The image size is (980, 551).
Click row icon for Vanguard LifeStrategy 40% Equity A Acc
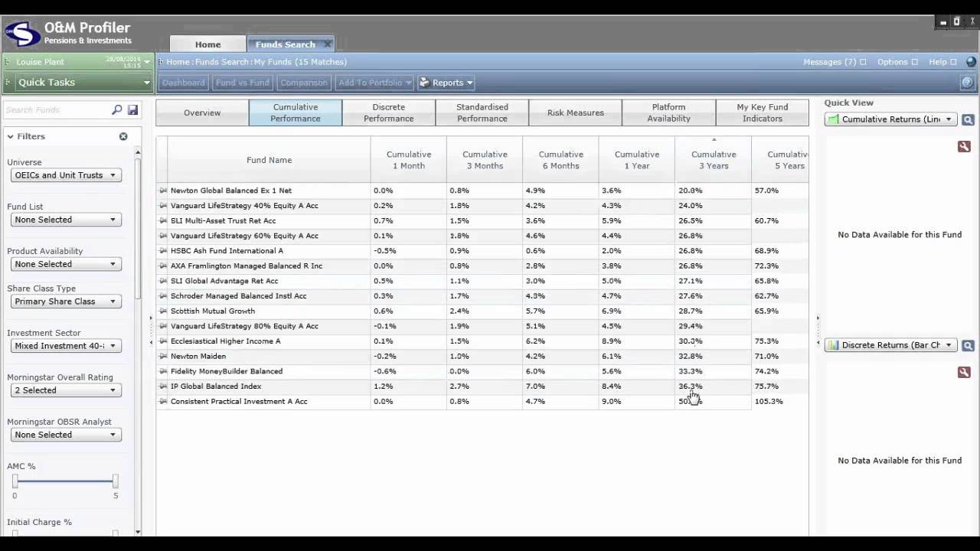click(162, 206)
